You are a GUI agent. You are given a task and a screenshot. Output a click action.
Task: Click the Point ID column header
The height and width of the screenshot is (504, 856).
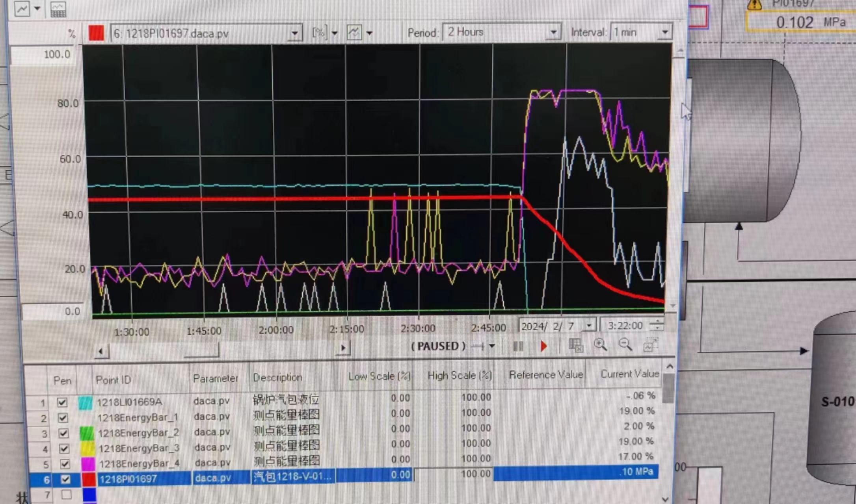pyautogui.click(x=114, y=380)
